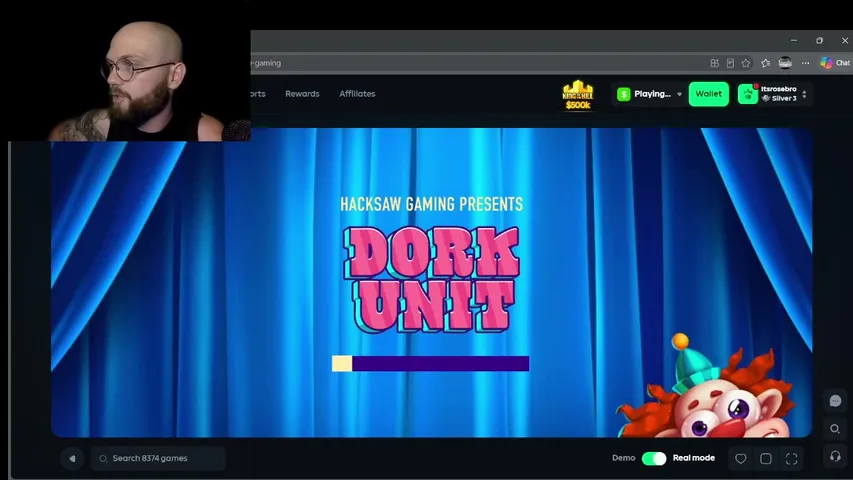Screen dimensions: 853x480
Task: Click the Demo label
Action: [623, 458]
